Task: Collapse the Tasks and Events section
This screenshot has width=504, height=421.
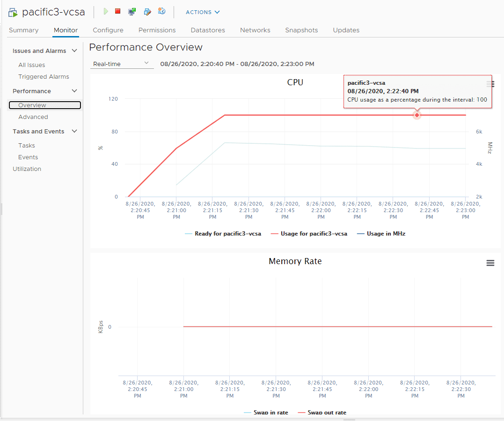Action: tap(74, 132)
